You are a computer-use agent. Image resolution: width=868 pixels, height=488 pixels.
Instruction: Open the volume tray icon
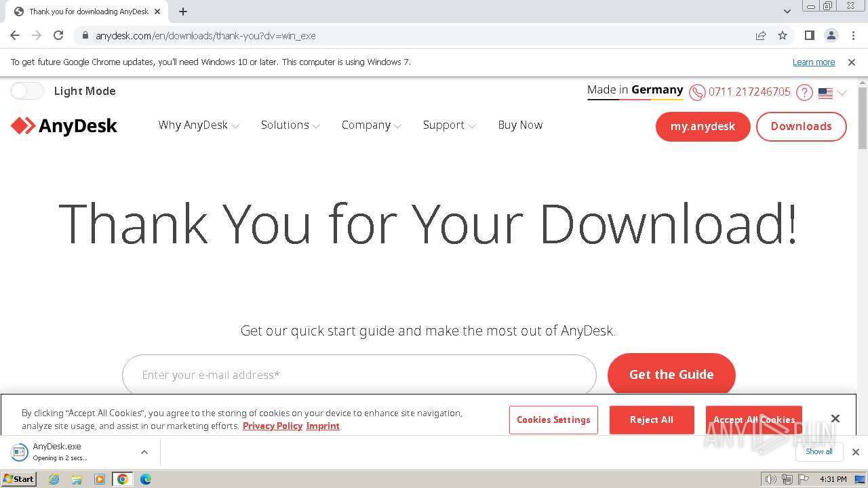click(770, 479)
